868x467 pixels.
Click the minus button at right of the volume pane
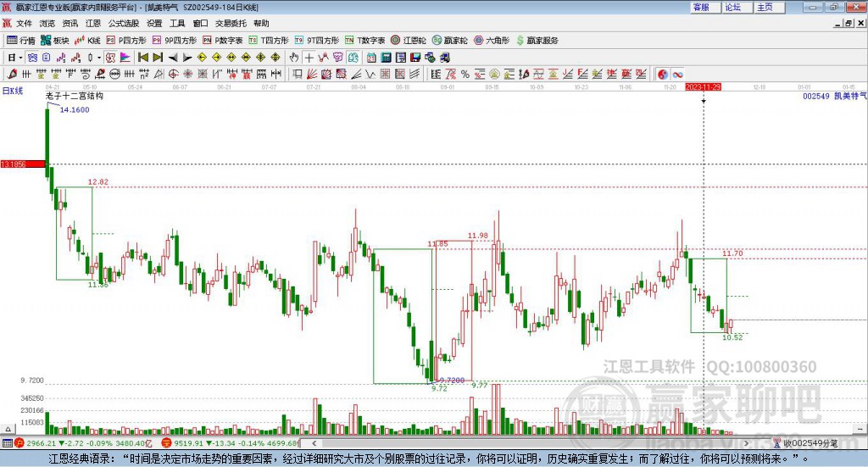860,429
